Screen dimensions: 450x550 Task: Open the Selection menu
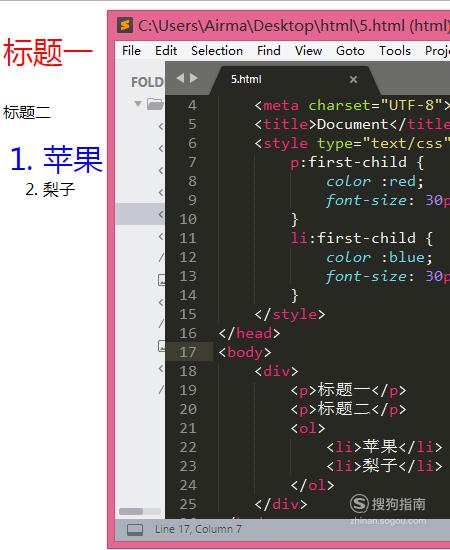217,51
